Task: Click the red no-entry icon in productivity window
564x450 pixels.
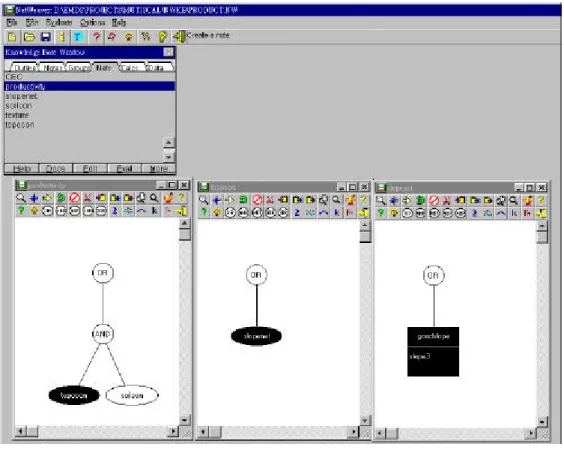Action: [74, 198]
